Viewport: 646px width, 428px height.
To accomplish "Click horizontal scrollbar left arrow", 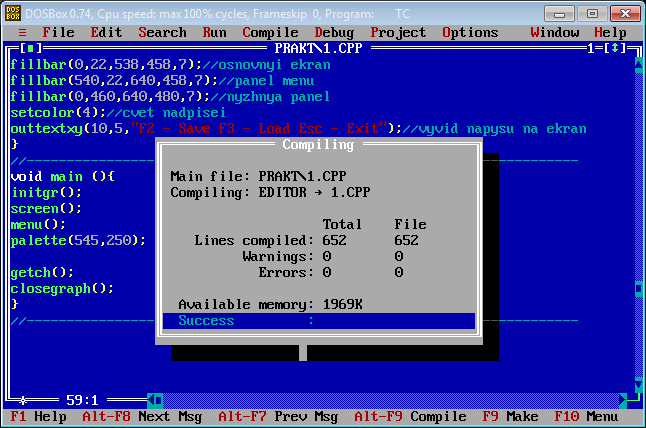I will click(151, 400).
